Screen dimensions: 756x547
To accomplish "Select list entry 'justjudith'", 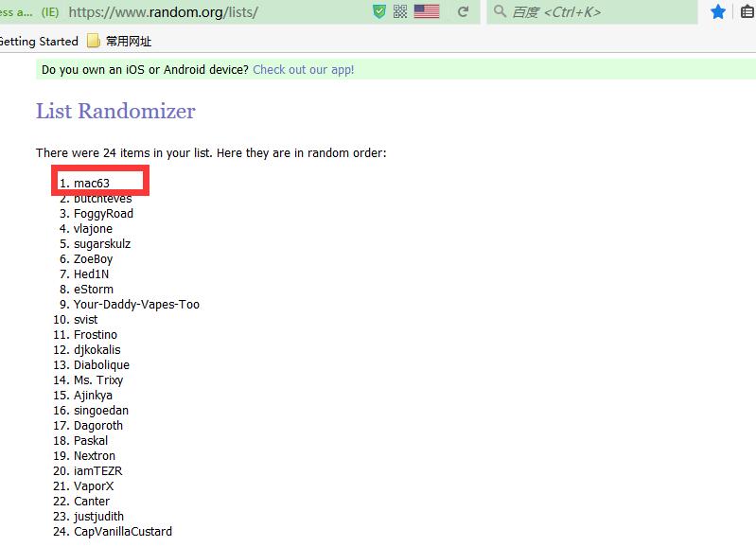I will 98,517.
